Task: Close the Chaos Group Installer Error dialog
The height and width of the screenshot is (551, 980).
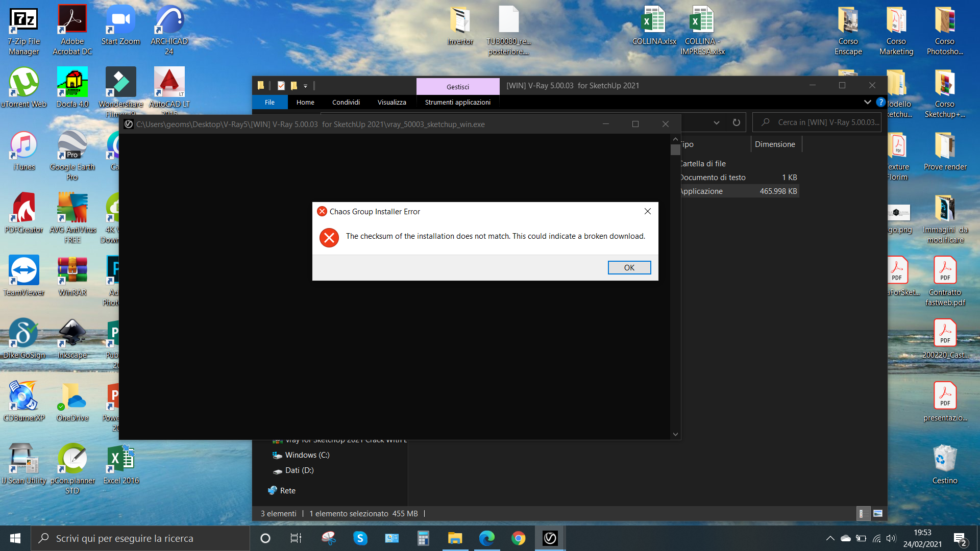Action: tap(647, 211)
